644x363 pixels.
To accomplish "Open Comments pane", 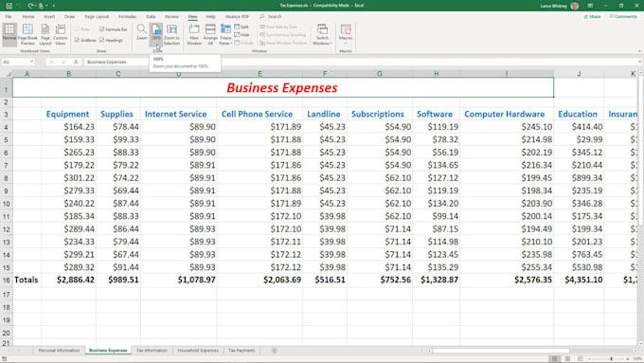I will tap(623, 16).
